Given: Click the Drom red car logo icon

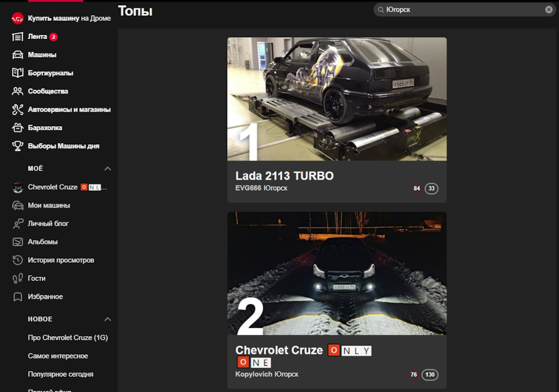Looking at the screenshot, I should [17, 18].
